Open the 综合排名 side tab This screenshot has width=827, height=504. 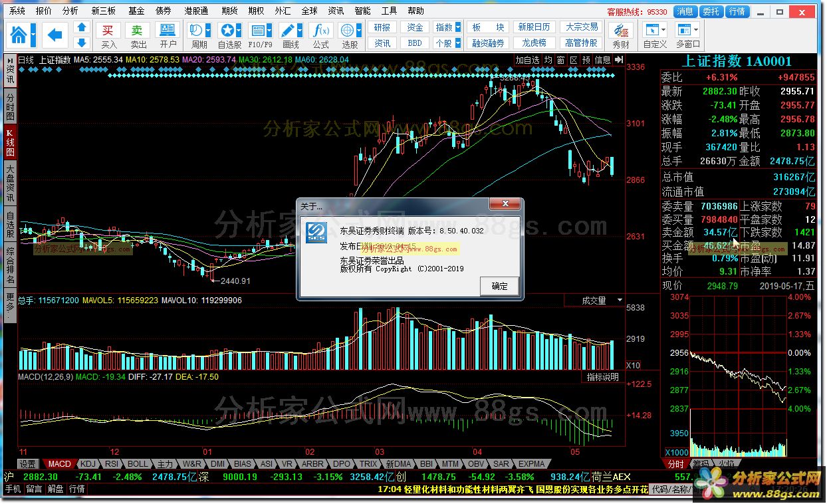[10, 265]
